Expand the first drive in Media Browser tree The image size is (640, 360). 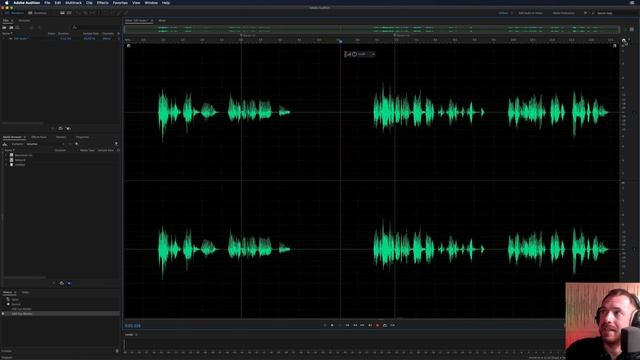(x=6, y=155)
